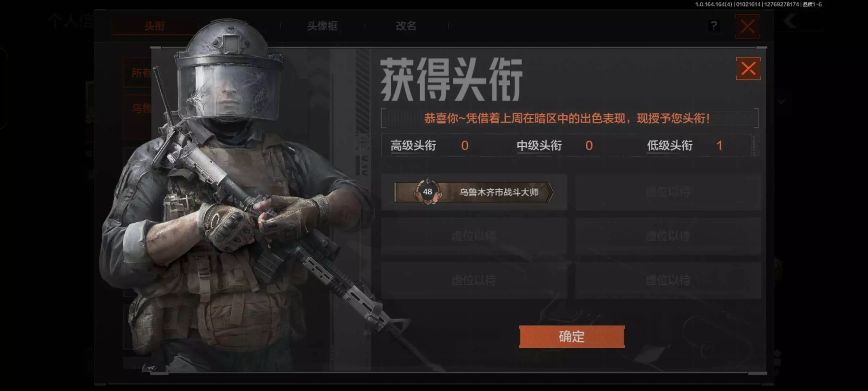Click the version info text at top
The image size is (868, 391).
click(x=758, y=4)
